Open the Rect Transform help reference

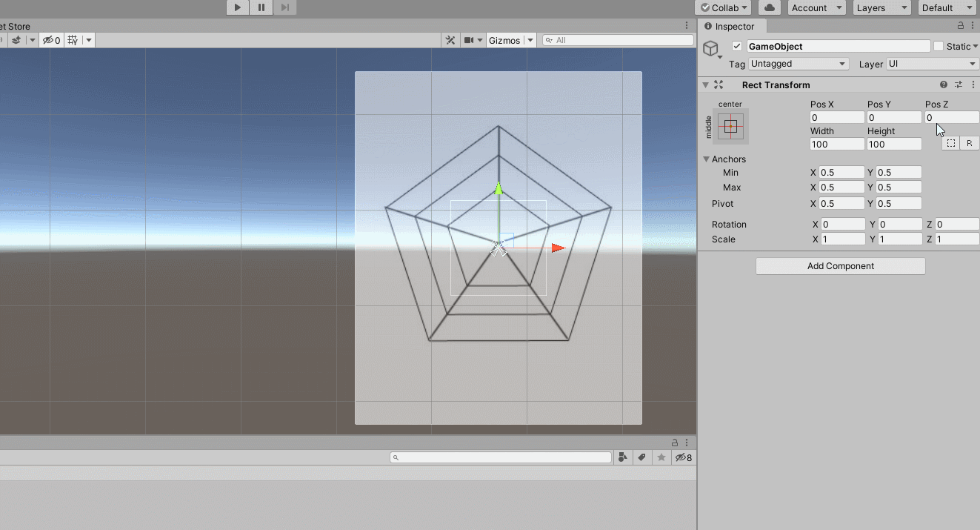944,85
